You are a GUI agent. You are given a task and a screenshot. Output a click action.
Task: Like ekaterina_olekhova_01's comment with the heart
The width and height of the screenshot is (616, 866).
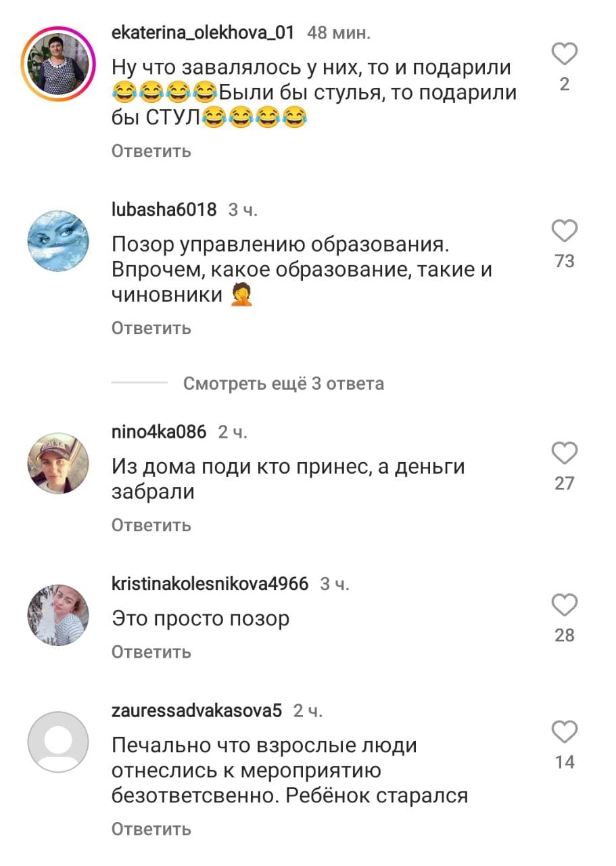pos(565,53)
